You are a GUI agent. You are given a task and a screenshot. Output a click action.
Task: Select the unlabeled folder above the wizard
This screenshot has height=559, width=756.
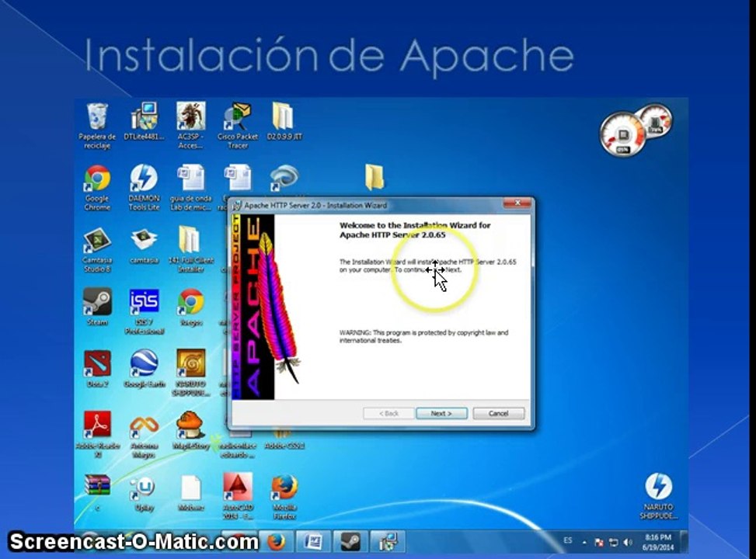pyautogui.click(x=375, y=177)
